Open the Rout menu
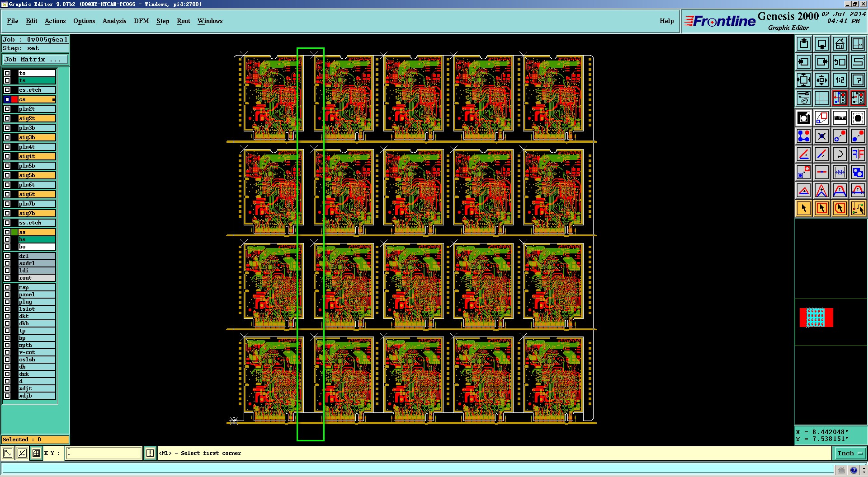Screen dimensions: 868x477 [184, 21]
